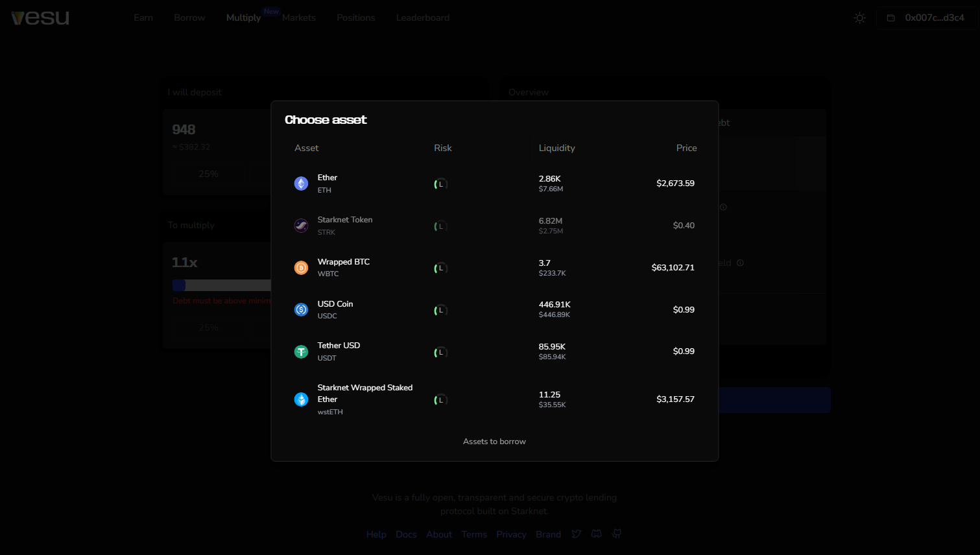Click the Price column header

pos(687,148)
